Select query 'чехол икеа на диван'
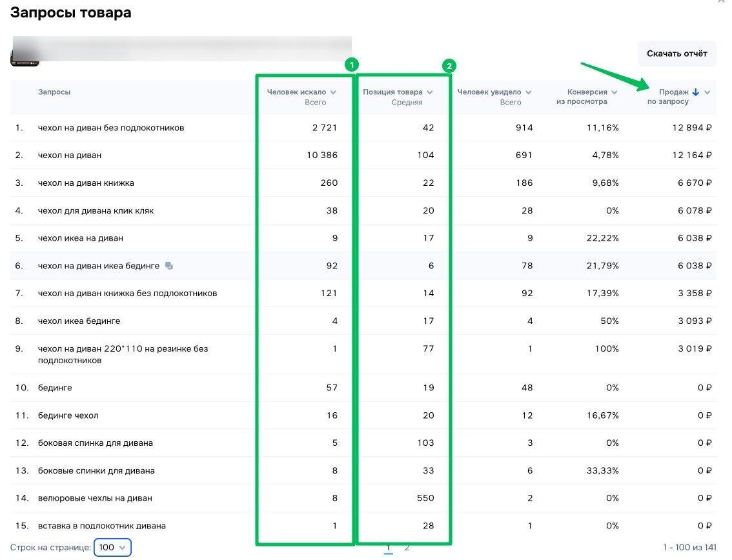 pos(80,238)
